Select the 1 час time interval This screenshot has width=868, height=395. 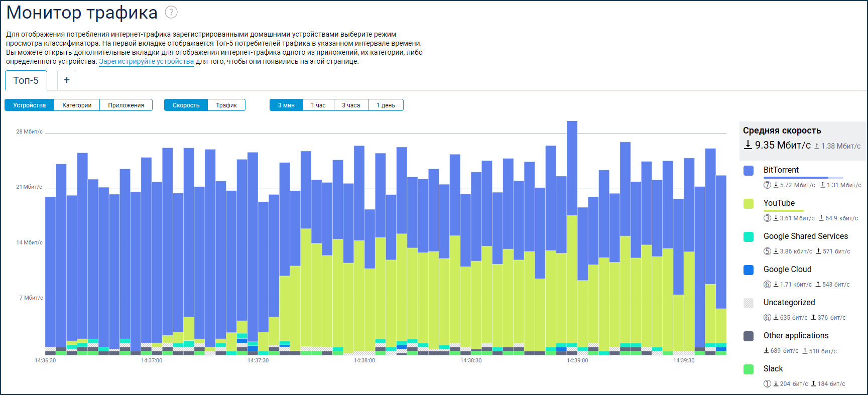tap(318, 105)
